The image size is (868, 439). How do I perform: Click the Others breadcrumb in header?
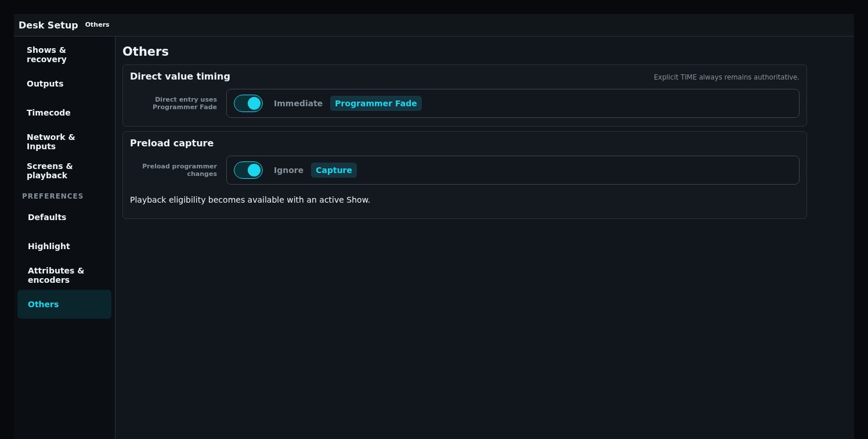coord(97,24)
